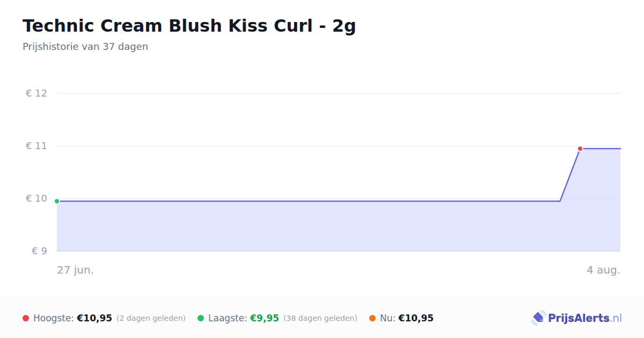Click the 4 aug. end date label
This screenshot has width=644, height=338.
(603, 270)
